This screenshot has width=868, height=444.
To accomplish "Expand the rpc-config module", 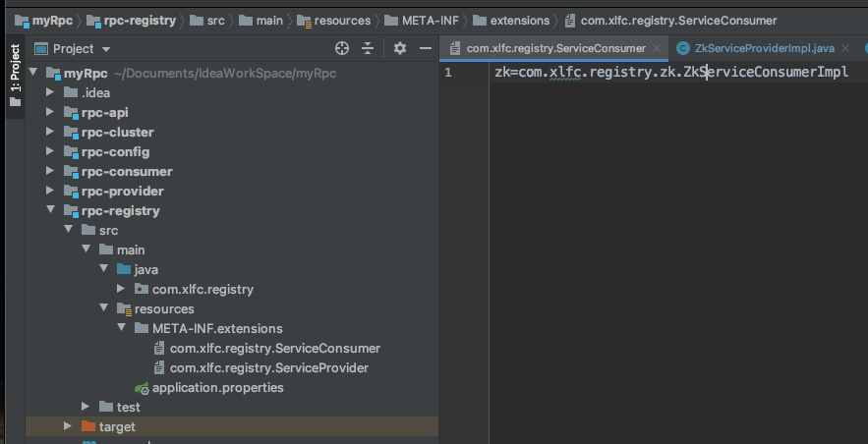I will click(50, 151).
